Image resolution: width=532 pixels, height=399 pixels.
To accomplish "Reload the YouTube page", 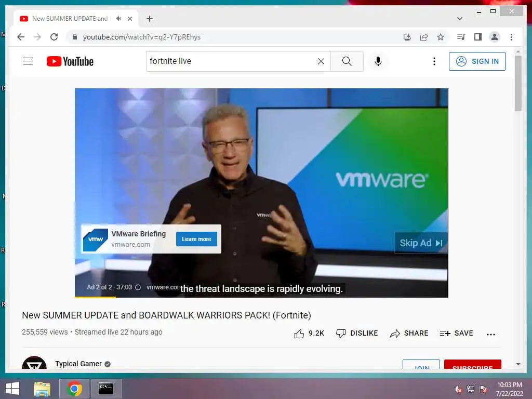I will 54,37.
